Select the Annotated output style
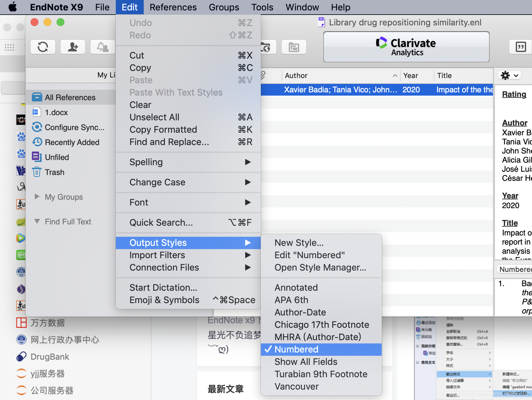The height and width of the screenshot is (400, 532). [321, 287]
